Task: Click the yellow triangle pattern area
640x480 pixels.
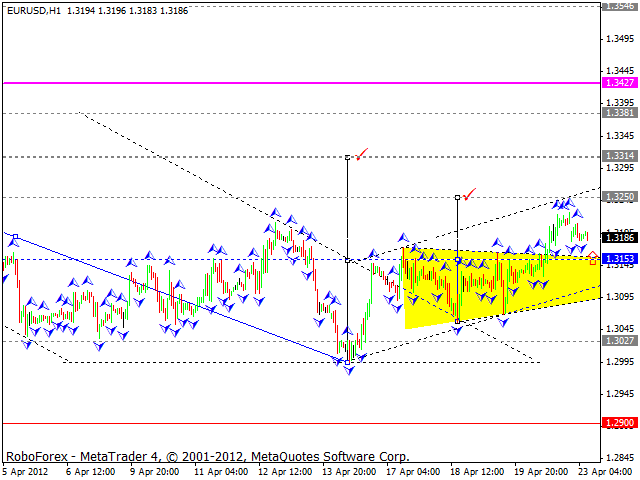Action: point(502,288)
